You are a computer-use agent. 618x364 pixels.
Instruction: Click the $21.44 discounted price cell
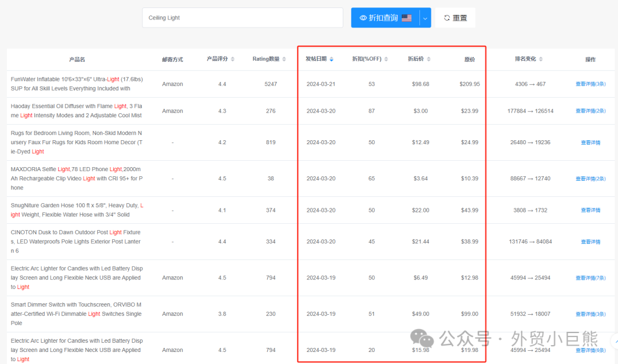[421, 242]
